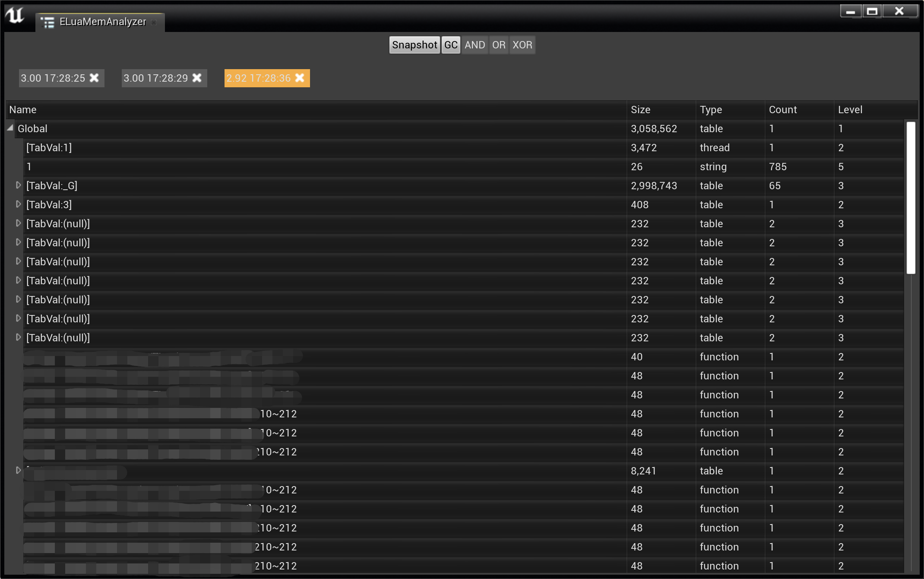924x579 pixels.
Task: Close the ELuaMemAnalyzer tab with small x
Action: click(x=154, y=22)
